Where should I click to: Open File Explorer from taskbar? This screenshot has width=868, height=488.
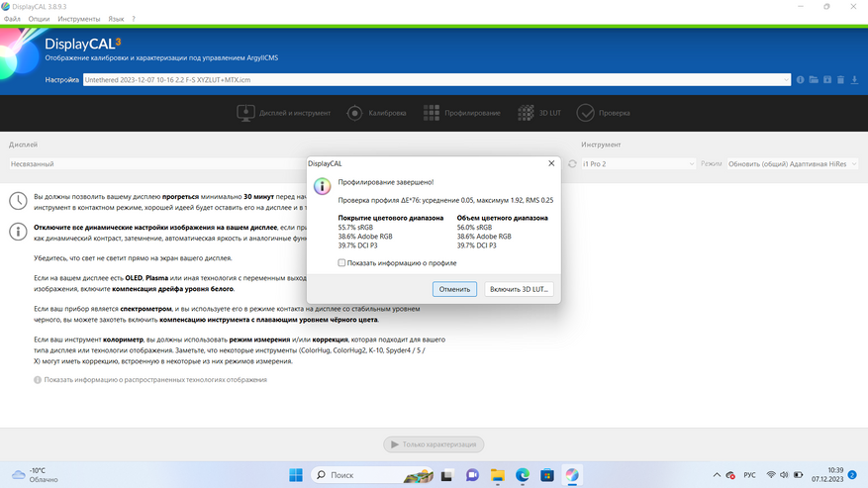497,475
